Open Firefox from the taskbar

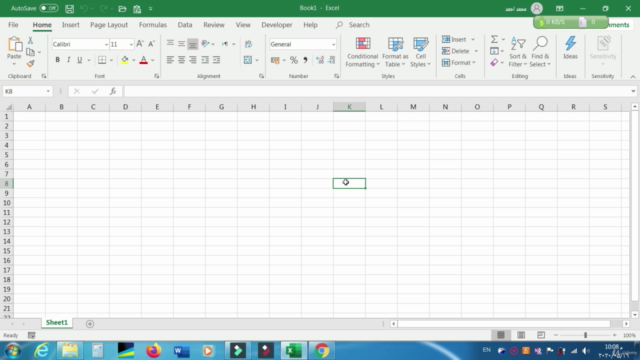click(153, 351)
